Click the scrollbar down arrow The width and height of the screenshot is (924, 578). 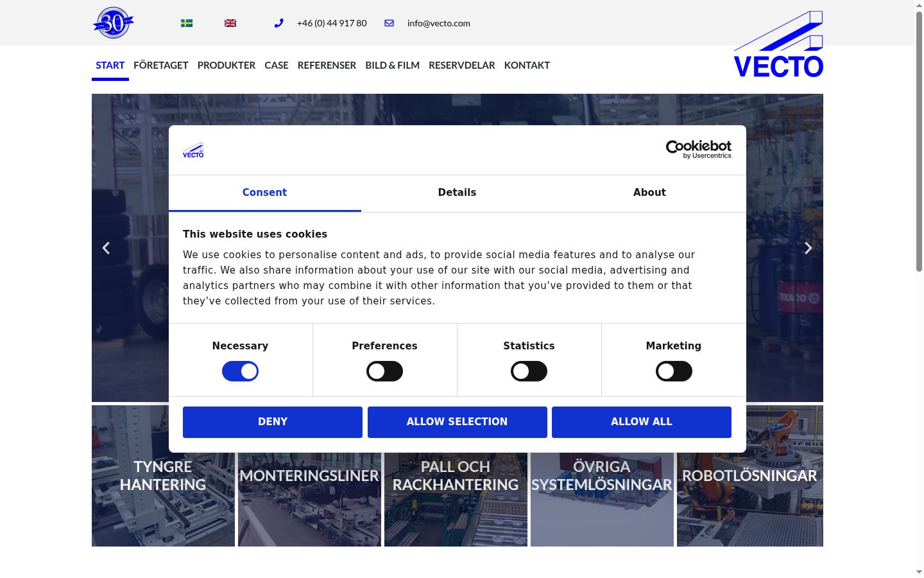tap(919, 572)
